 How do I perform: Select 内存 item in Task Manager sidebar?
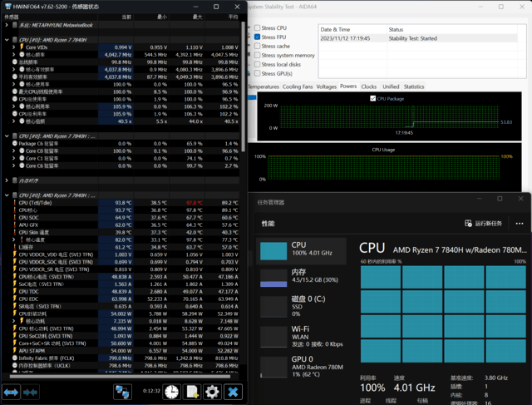301,278
